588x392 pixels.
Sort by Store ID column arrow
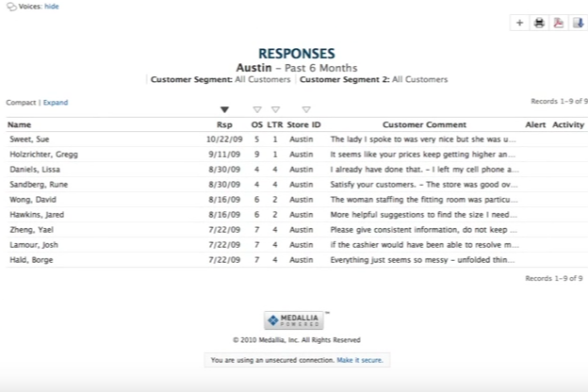click(x=306, y=110)
